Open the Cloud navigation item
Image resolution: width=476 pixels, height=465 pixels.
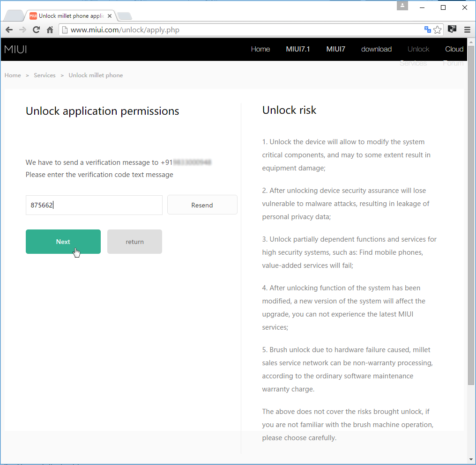(454, 49)
